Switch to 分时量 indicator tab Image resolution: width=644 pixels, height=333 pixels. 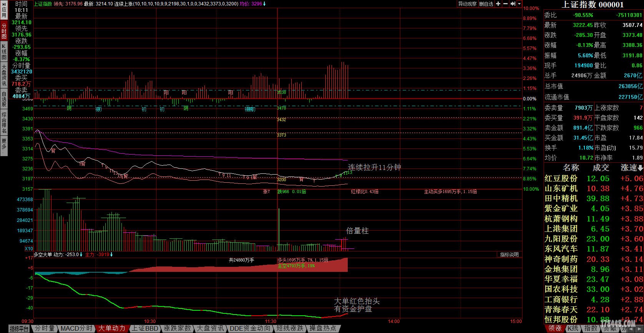[45, 328]
